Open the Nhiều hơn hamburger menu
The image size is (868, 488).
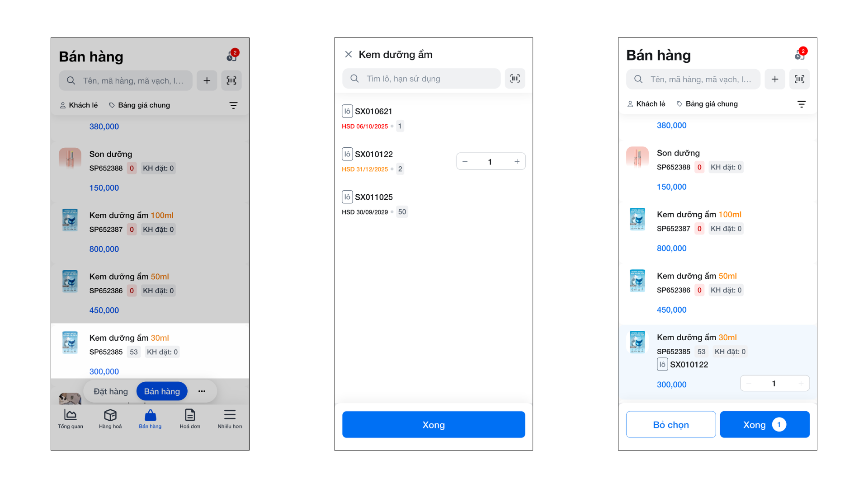tap(230, 418)
